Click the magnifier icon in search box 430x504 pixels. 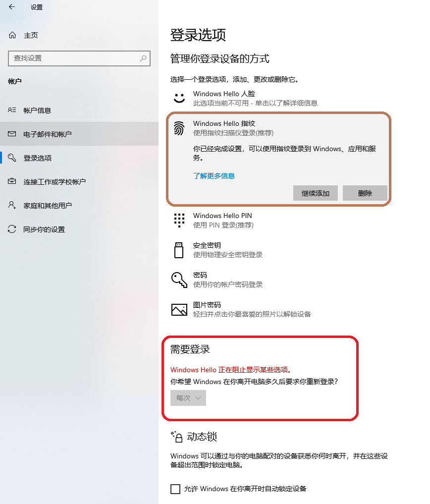143,58
